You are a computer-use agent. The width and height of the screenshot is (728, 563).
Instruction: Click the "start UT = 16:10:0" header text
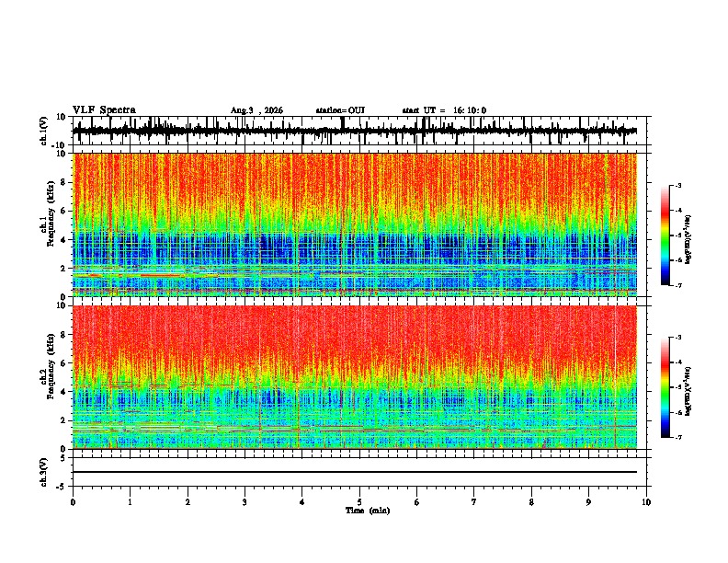444,110
